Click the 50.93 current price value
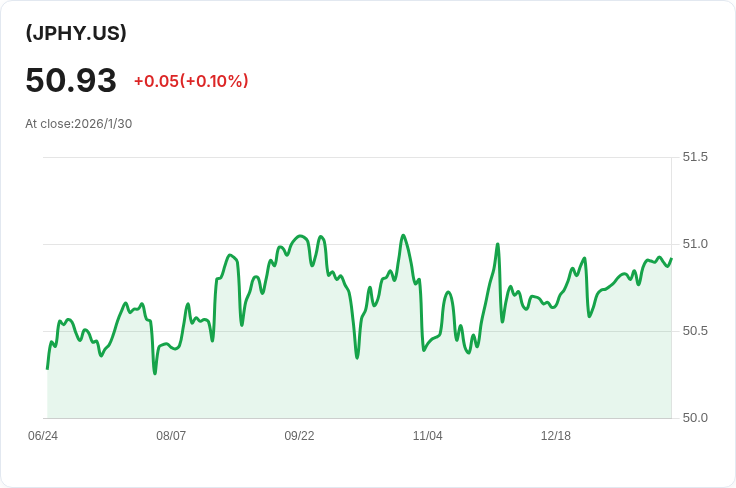This screenshot has height=488, width=736. coord(71,80)
